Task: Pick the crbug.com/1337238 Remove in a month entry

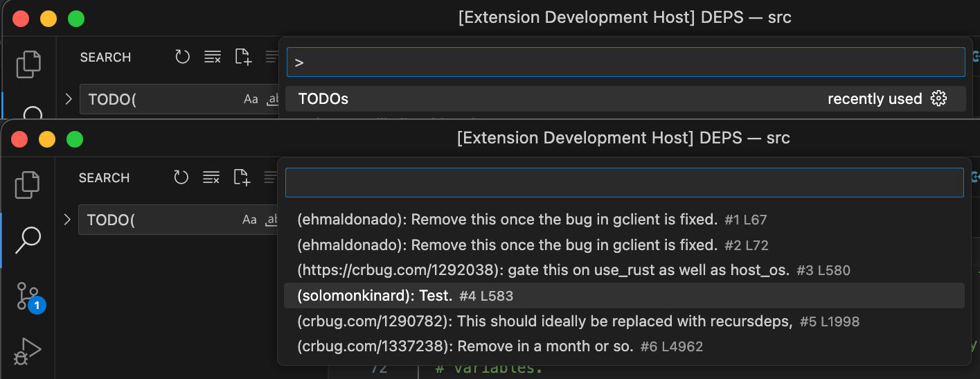Action: click(624, 346)
